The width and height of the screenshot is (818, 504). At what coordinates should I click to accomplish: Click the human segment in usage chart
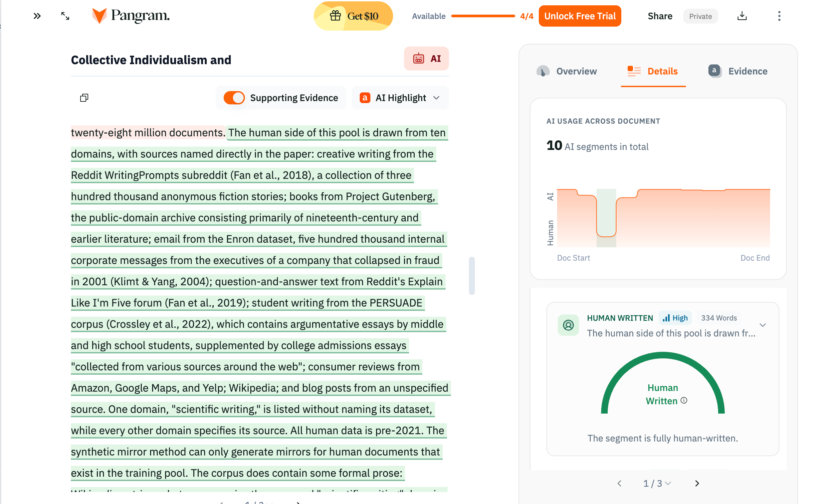pos(606,218)
